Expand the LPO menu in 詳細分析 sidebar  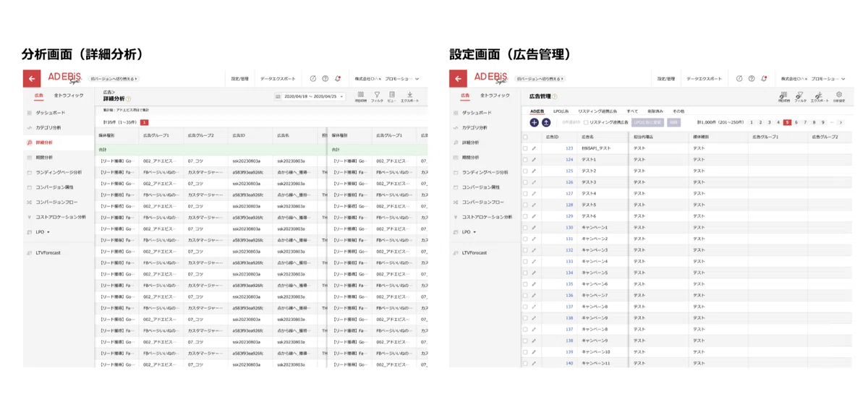43,232
